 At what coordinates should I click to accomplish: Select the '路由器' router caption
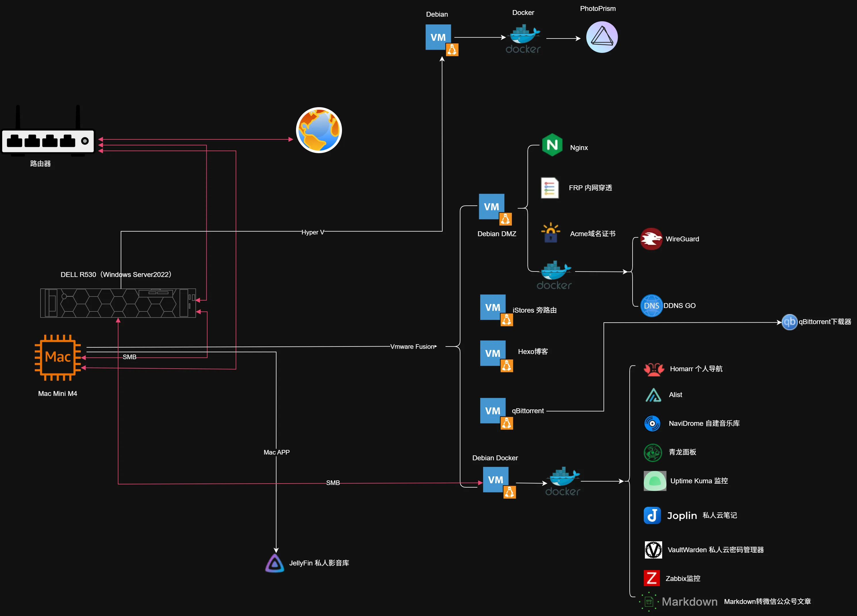(41, 163)
